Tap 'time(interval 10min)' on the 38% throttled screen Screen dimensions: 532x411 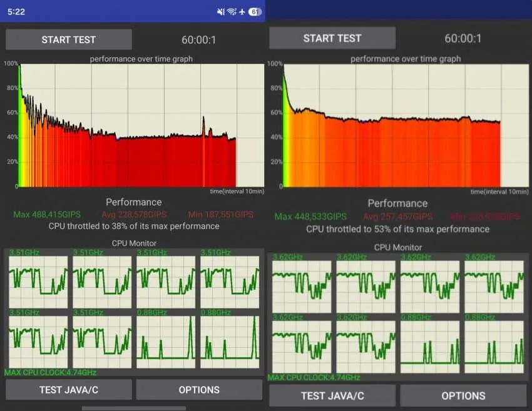point(237,191)
